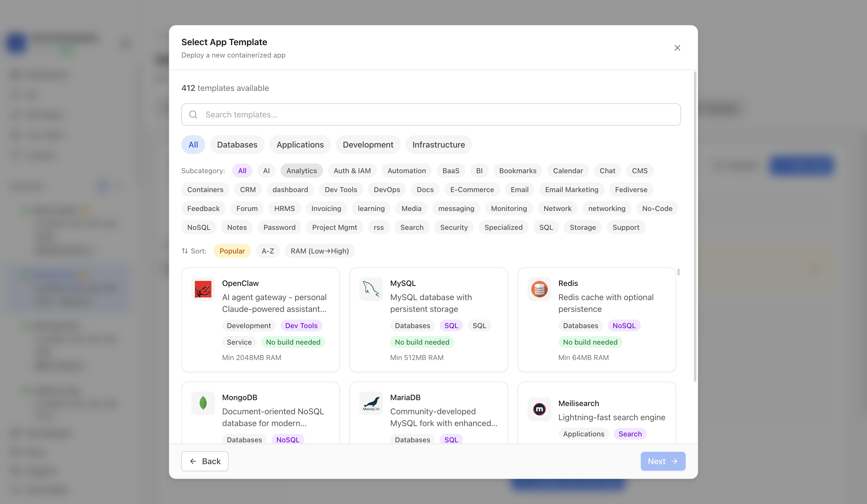Select the All category tab

tap(193, 145)
